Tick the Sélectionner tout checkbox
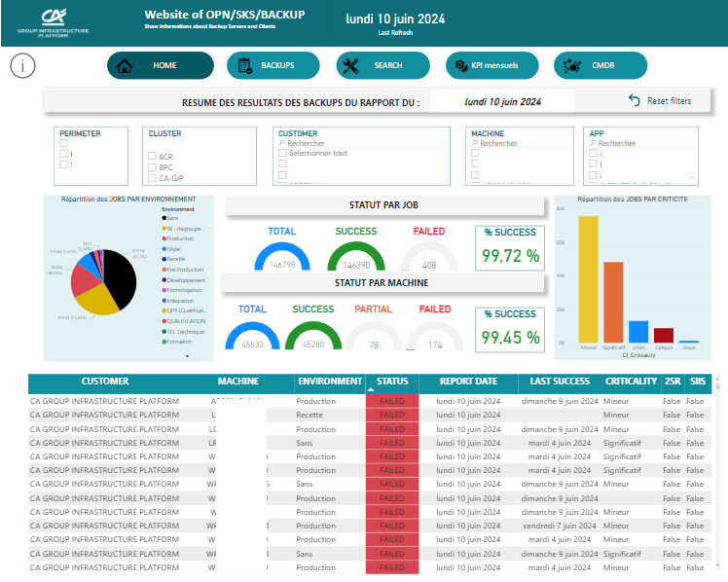Image resolution: width=728 pixels, height=582 pixels. tap(282, 153)
